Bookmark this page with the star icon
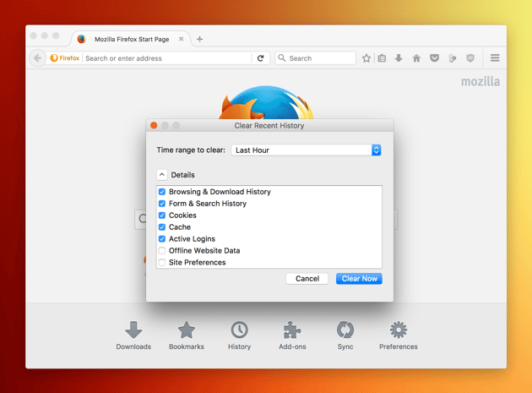532x393 pixels. [x=366, y=58]
